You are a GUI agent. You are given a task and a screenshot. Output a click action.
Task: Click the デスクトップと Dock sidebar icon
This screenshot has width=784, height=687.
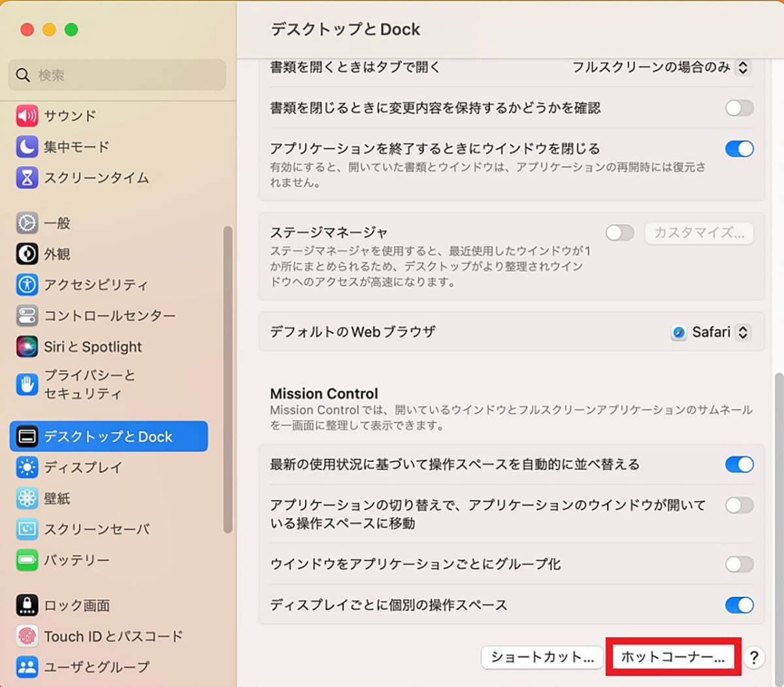(27, 436)
